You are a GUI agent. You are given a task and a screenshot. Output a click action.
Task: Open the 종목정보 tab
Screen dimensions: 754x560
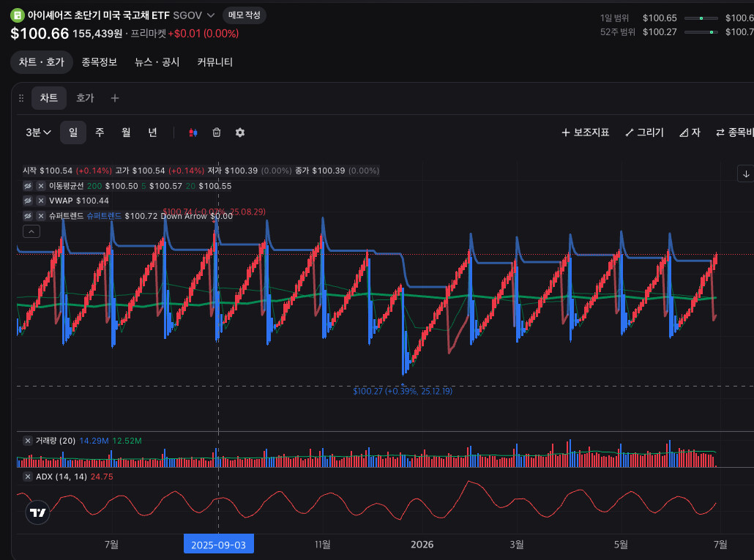click(99, 62)
